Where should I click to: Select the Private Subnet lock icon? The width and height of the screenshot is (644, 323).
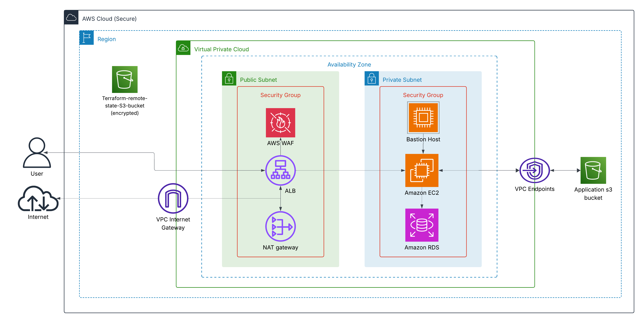pyautogui.click(x=371, y=78)
